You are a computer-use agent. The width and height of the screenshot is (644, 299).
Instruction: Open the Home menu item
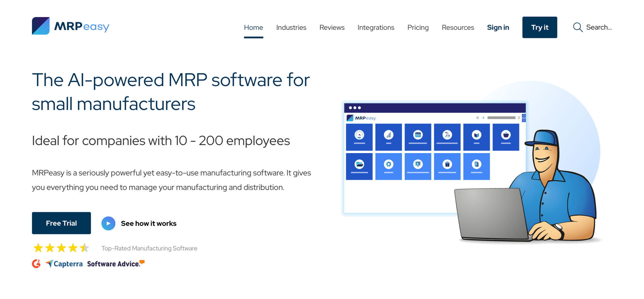point(253,27)
